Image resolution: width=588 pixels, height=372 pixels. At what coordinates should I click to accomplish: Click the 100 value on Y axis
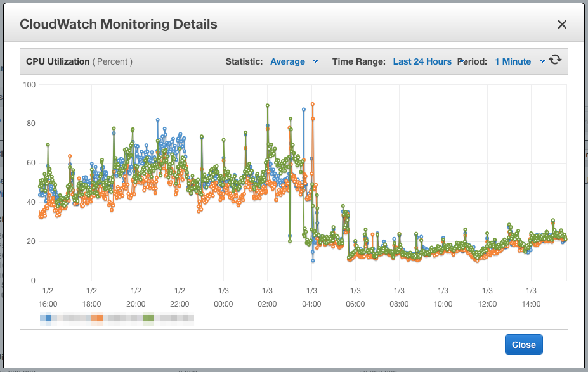coord(29,85)
